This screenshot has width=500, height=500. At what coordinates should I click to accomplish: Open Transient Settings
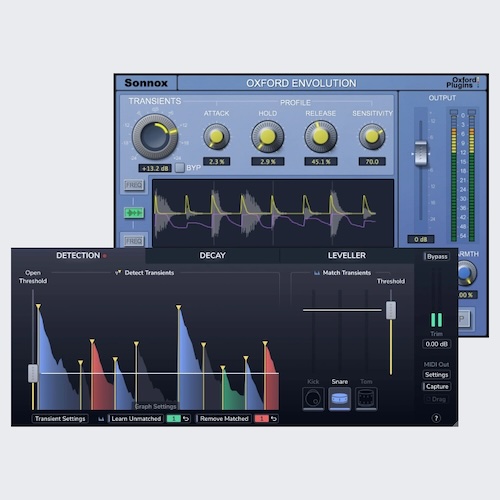coord(60,419)
